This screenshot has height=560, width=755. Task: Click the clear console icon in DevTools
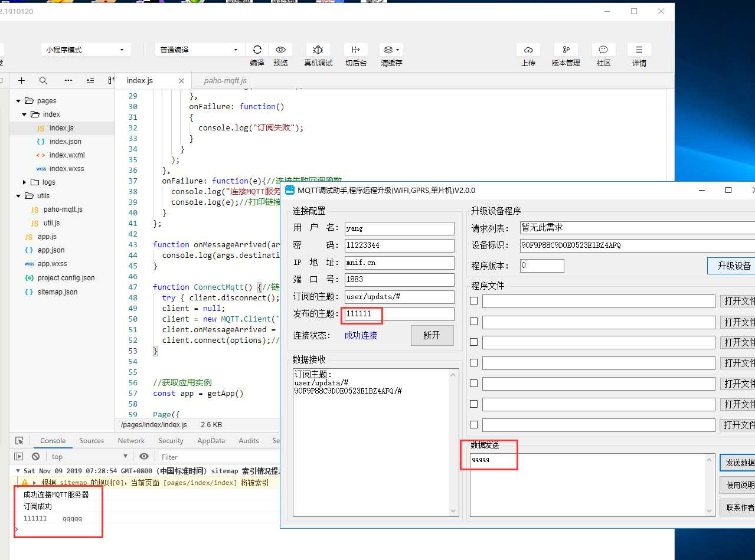[36, 457]
